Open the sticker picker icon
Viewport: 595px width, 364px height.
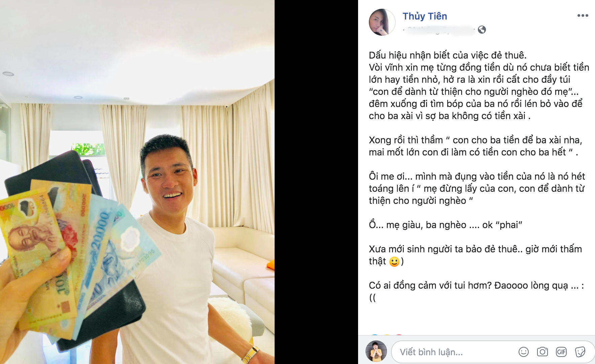[x=580, y=352]
